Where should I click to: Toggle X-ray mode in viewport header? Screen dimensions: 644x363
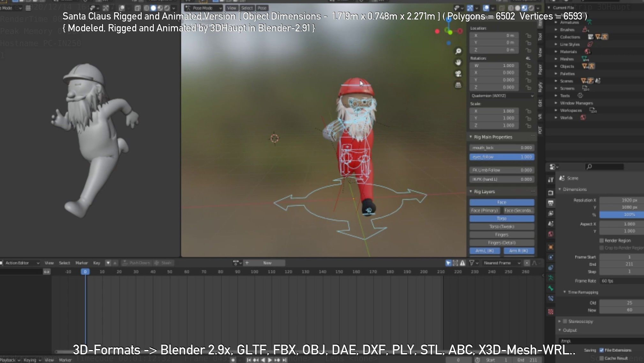502,8
